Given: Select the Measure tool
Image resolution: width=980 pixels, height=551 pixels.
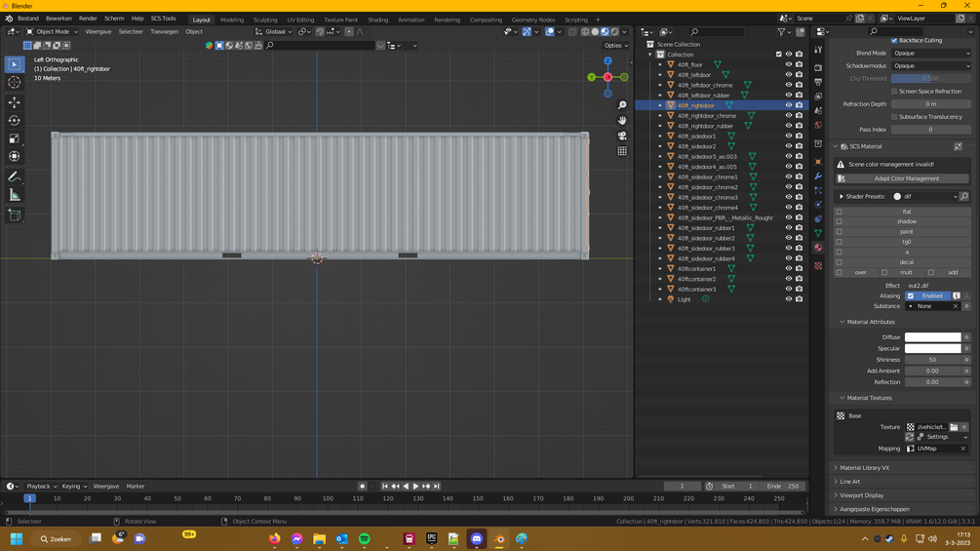Looking at the screenshot, I should pyautogui.click(x=15, y=196).
